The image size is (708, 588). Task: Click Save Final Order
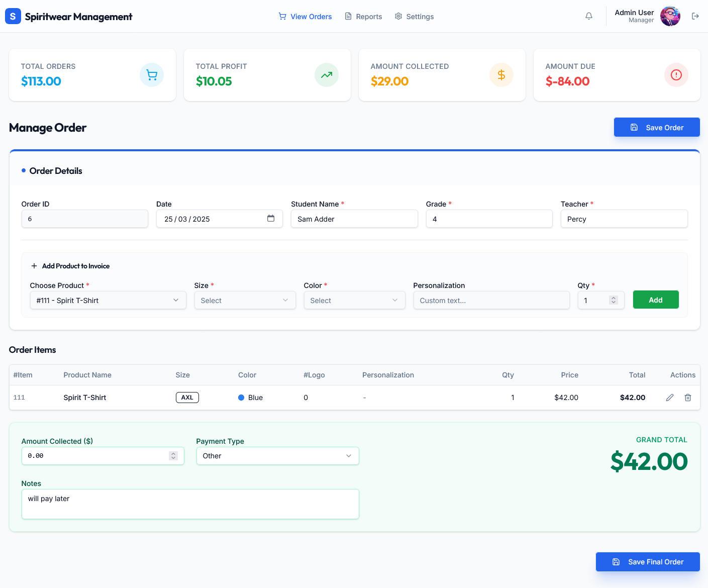(x=648, y=562)
